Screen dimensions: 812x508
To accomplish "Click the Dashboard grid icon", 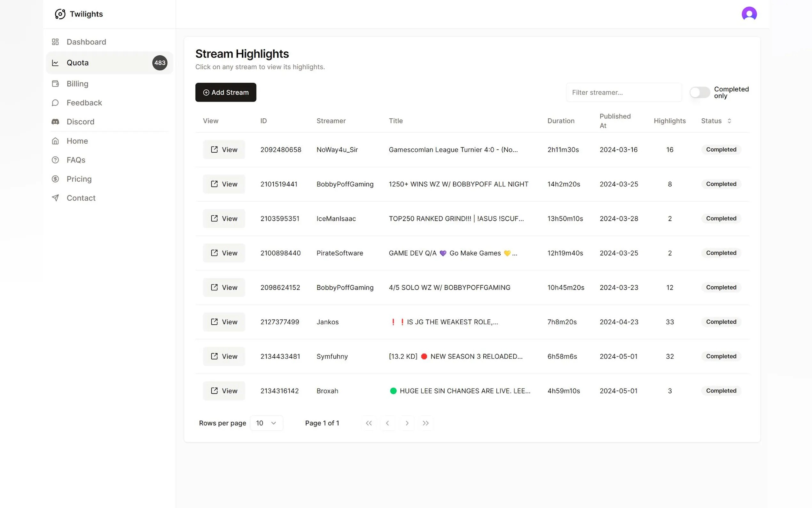I will [x=55, y=42].
